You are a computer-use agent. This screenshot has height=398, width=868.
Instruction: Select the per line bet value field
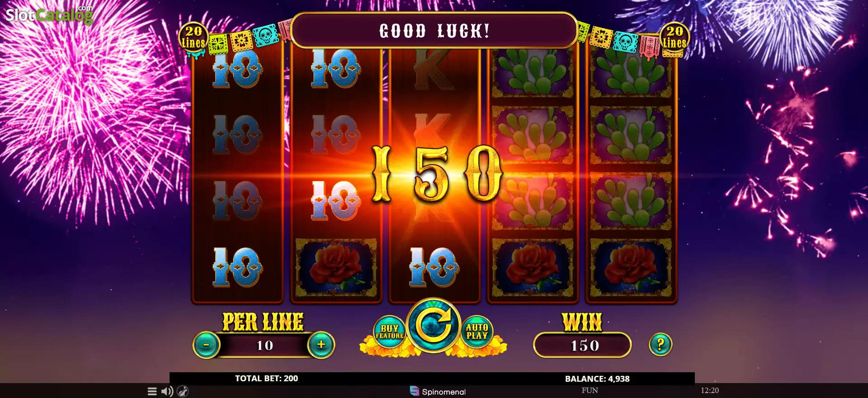[x=264, y=346]
